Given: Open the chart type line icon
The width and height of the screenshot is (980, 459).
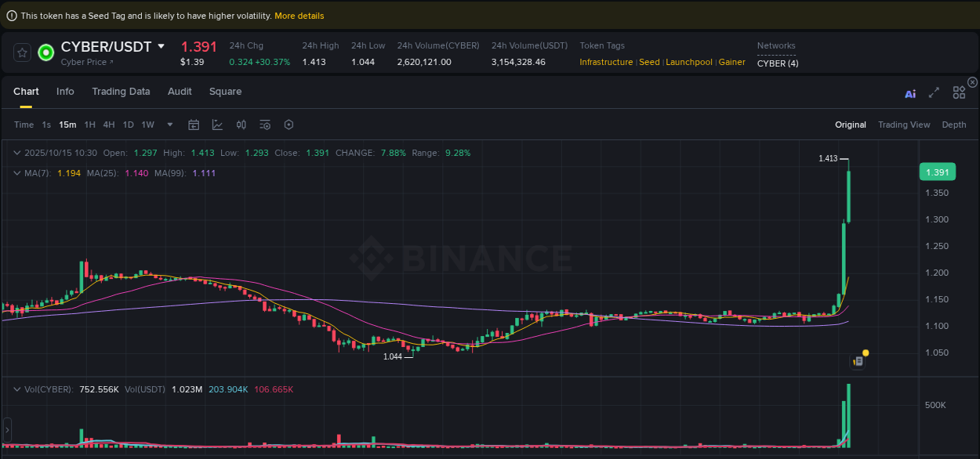Looking at the screenshot, I should pyautogui.click(x=217, y=125).
